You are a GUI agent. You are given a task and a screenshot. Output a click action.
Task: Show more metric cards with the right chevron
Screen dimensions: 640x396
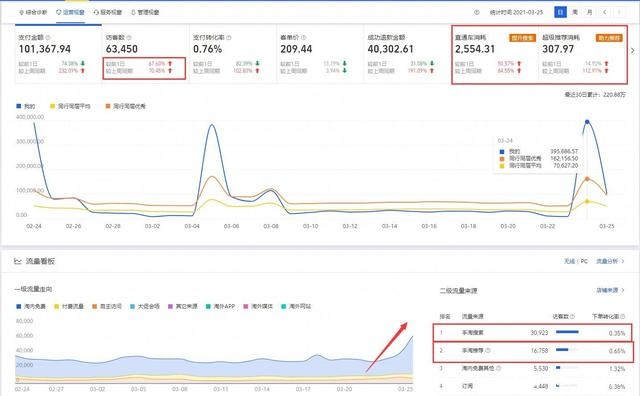[x=633, y=51]
